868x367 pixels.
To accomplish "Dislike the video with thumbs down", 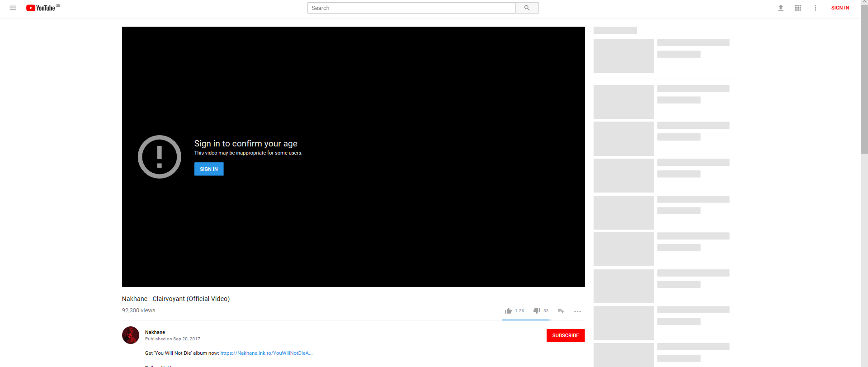I will (537, 311).
